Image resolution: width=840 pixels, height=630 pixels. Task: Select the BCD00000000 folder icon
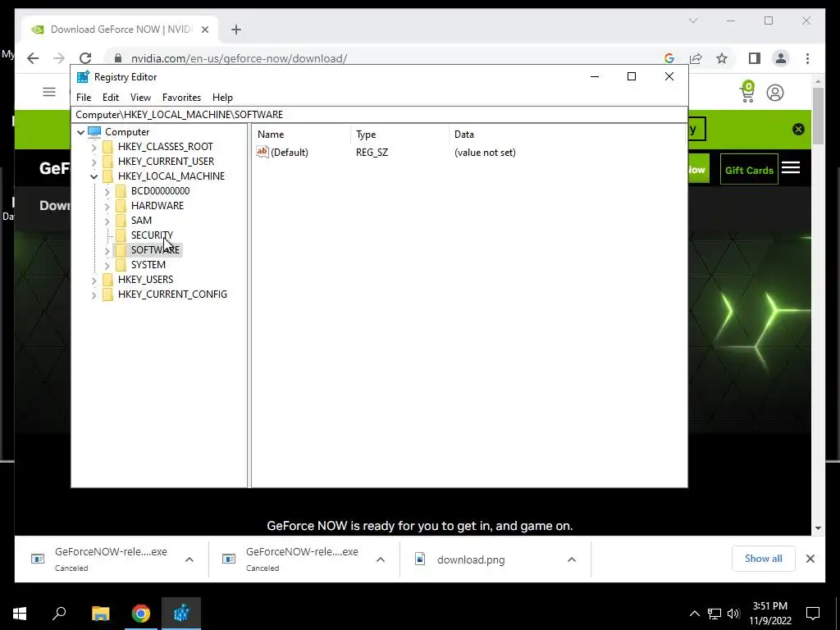click(121, 191)
